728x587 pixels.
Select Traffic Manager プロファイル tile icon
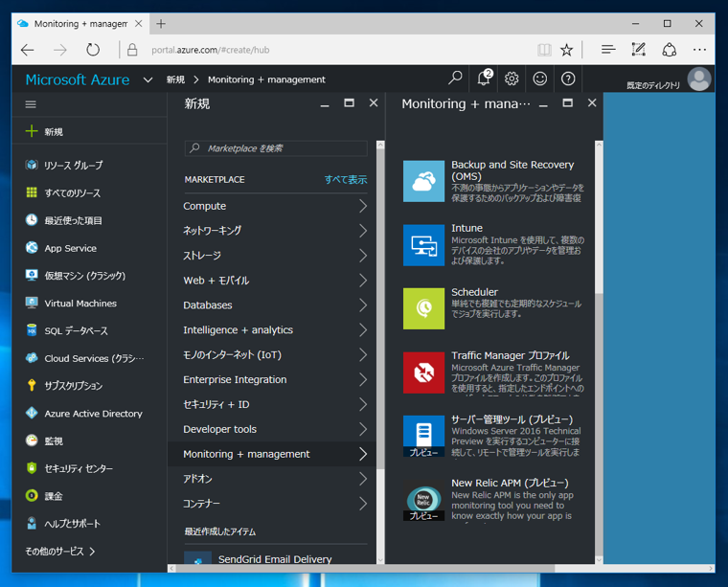click(x=423, y=373)
